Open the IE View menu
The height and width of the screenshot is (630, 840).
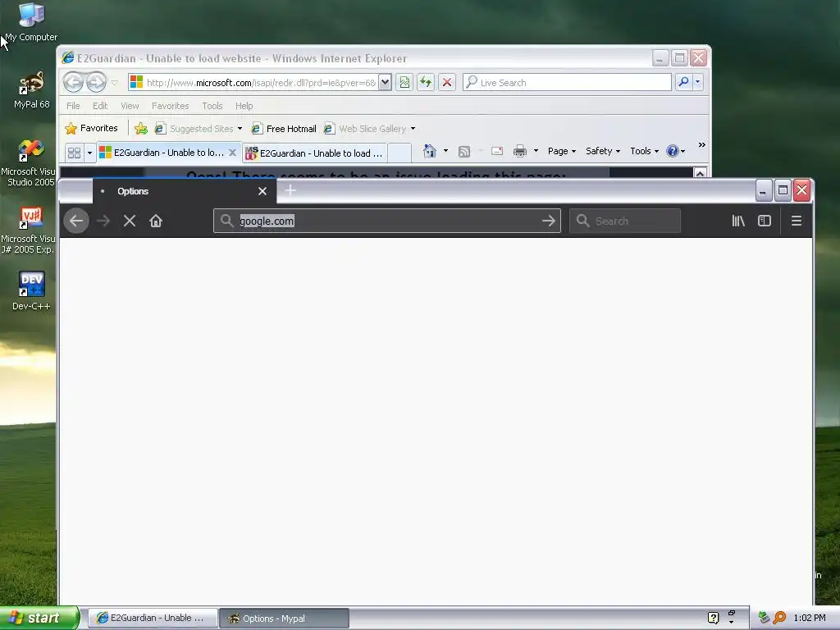point(130,106)
